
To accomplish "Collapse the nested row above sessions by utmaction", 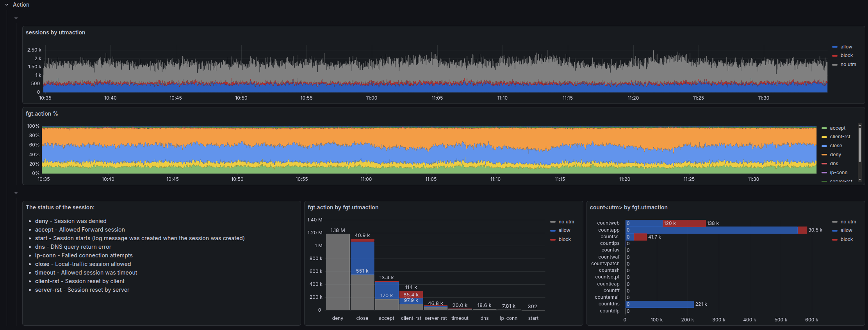I will tap(16, 18).
